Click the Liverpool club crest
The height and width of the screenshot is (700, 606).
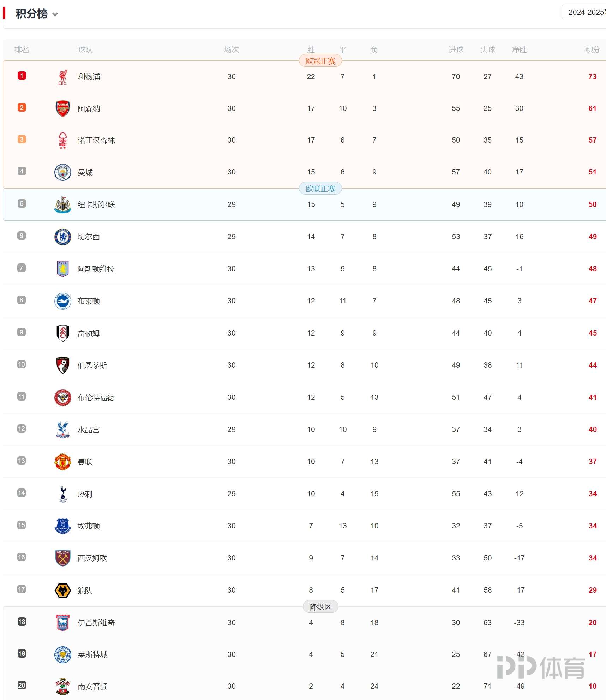[x=62, y=77]
